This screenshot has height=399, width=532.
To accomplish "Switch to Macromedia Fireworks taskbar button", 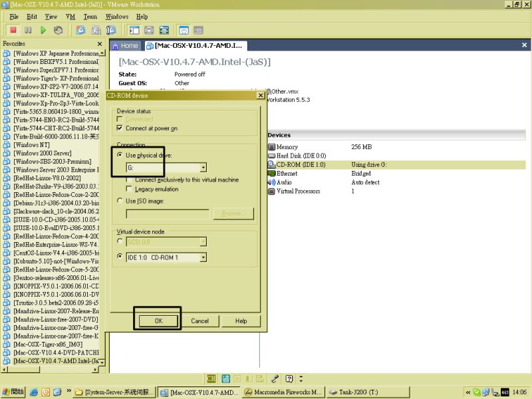I will (x=284, y=392).
